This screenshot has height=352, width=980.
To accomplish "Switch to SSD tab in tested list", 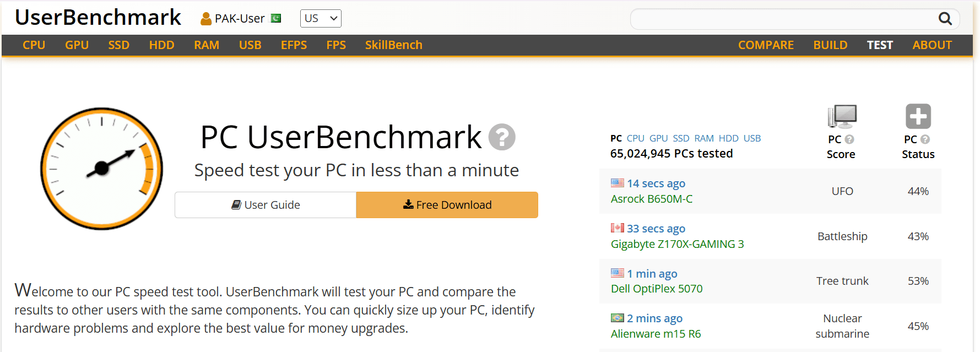I will tap(681, 138).
